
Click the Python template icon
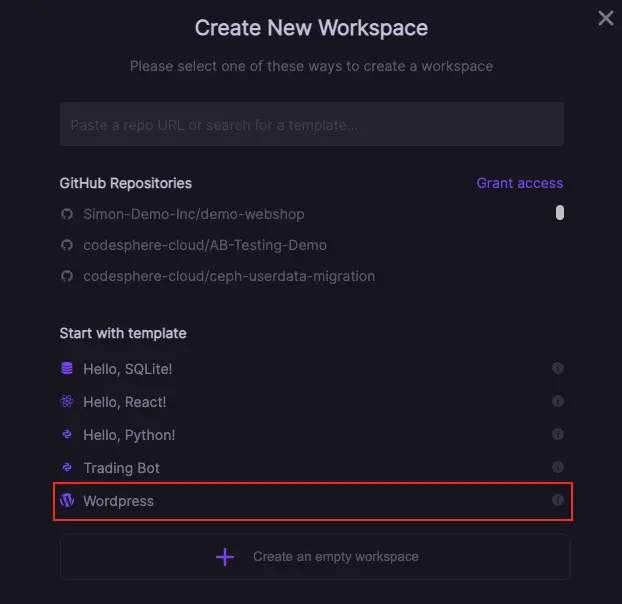(x=67, y=434)
